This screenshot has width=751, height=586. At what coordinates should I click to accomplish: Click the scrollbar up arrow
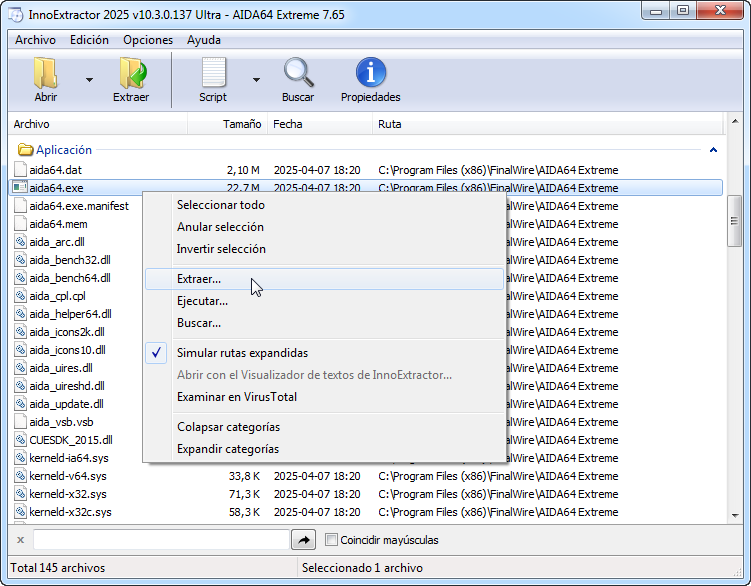735,121
